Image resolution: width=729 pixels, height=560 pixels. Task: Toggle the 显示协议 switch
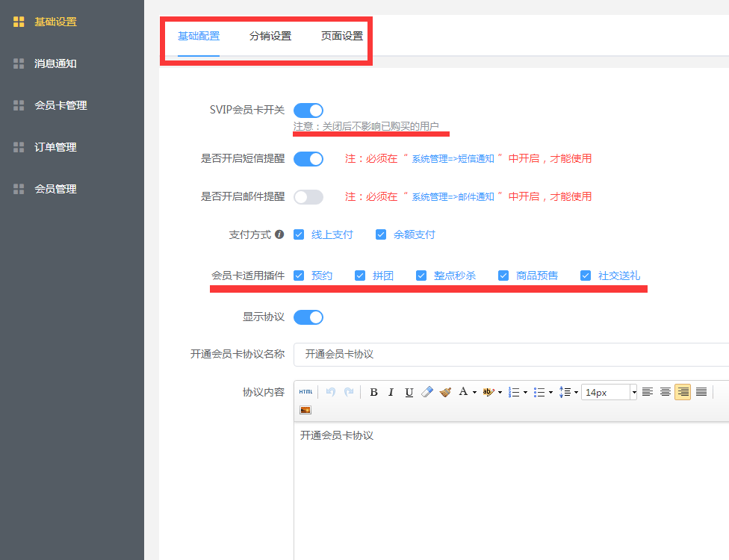click(308, 317)
